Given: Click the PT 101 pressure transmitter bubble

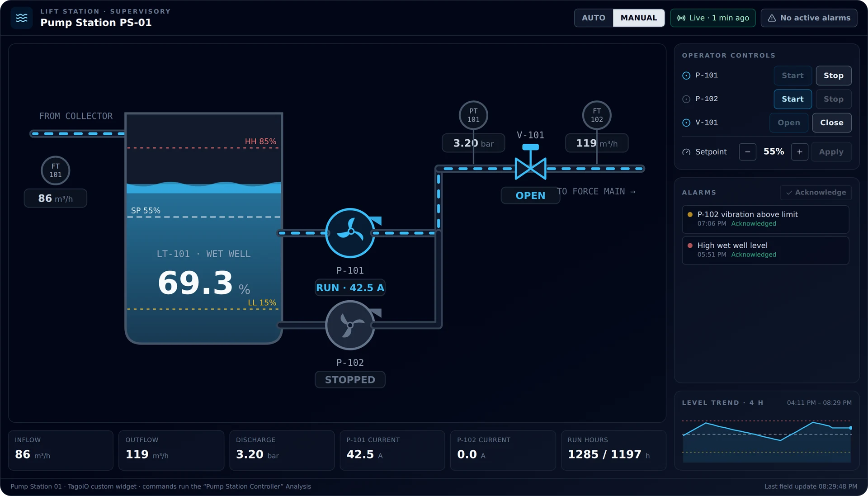Looking at the screenshot, I should tap(473, 115).
